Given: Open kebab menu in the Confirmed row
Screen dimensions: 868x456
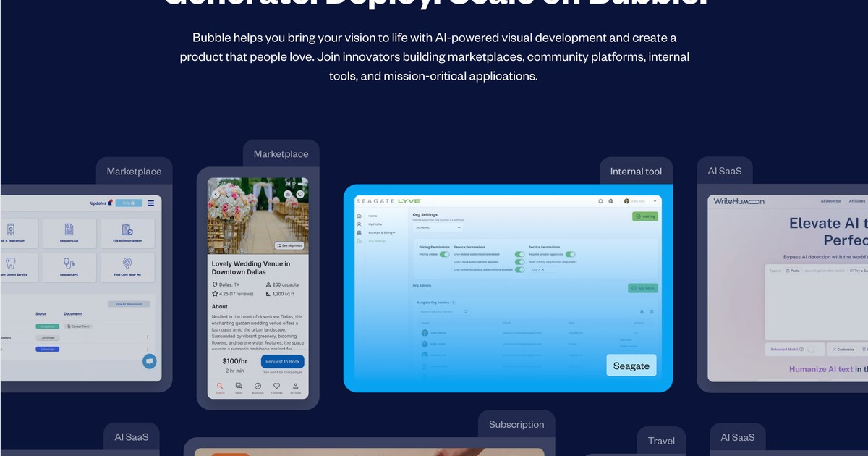Looking at the screenshot, I should (148, 338).
